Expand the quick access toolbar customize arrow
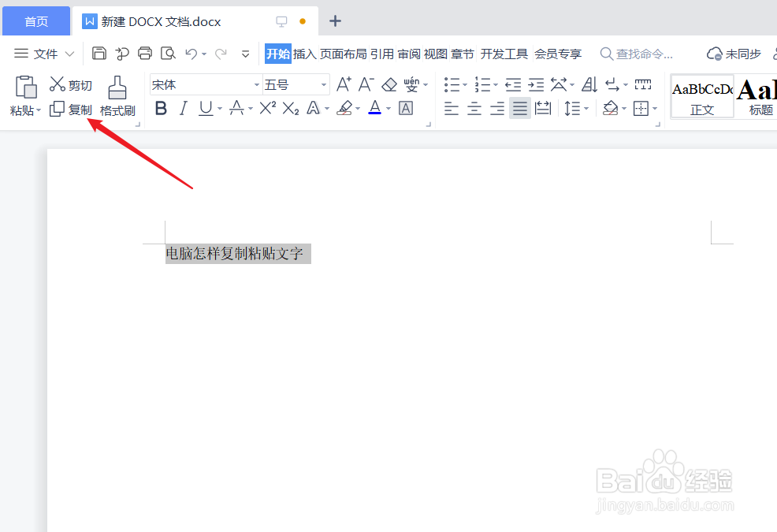This screenshot has width=777, height=532. click(245, 54)
